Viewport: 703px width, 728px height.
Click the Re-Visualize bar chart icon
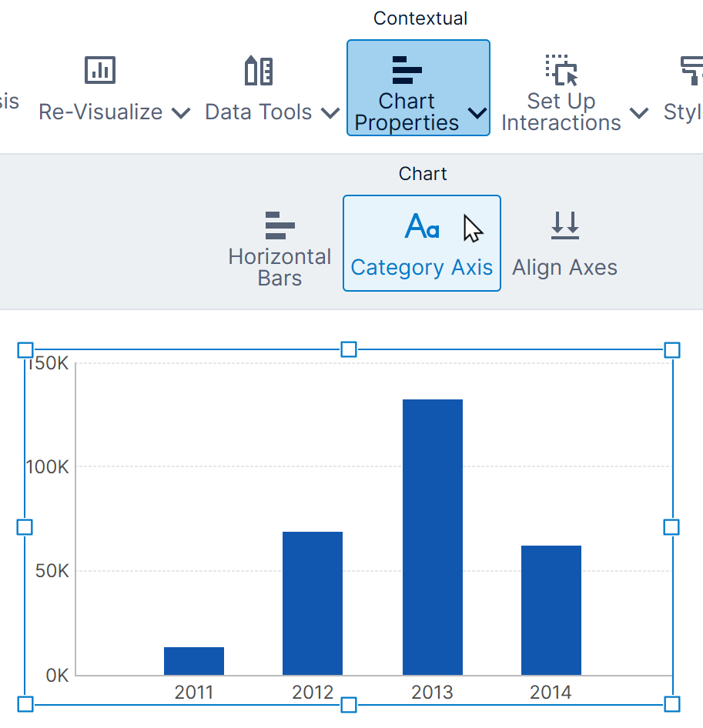[x=99, y=69]
